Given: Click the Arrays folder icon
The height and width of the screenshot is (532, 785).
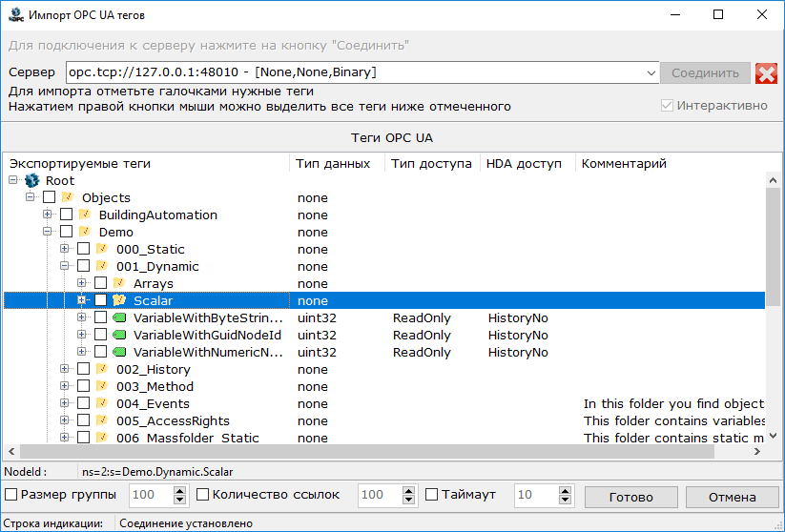Looking at the screenshot, I should 119,283.
